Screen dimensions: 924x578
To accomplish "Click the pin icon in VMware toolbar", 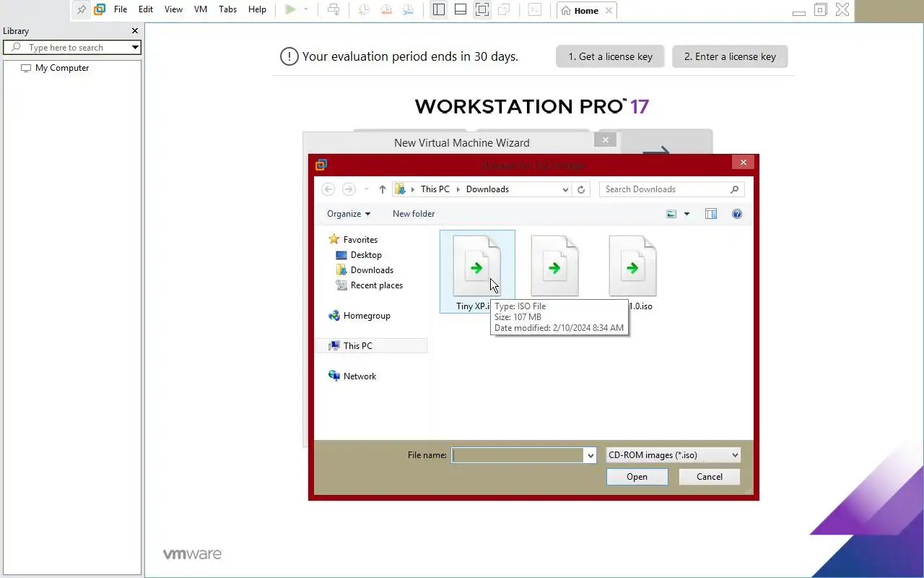I will pos(82,10).
